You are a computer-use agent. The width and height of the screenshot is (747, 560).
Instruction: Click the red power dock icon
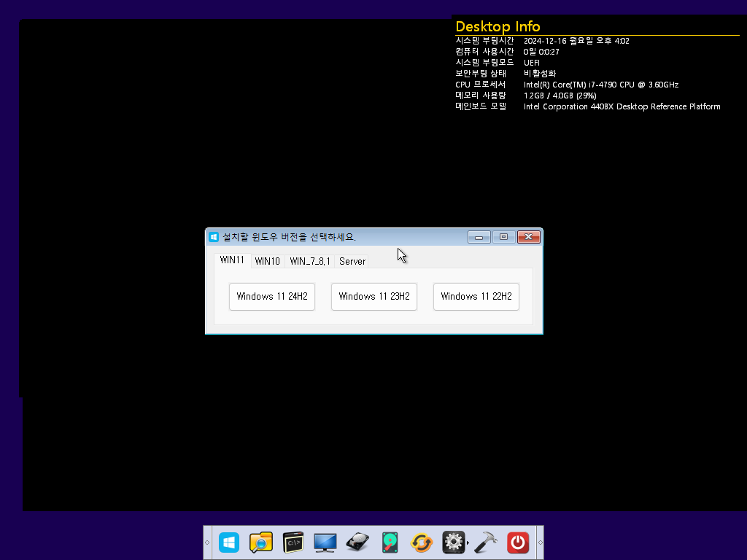tap(518, 542)
